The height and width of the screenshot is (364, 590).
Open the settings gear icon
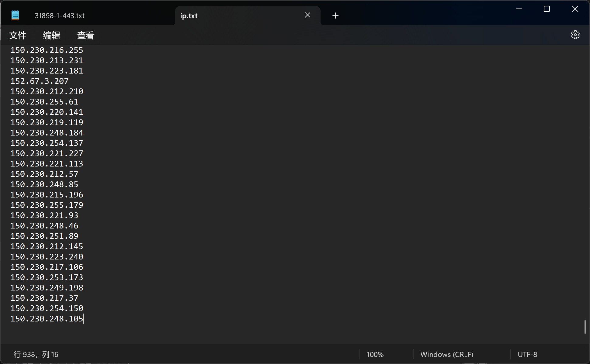pos(575,35)
